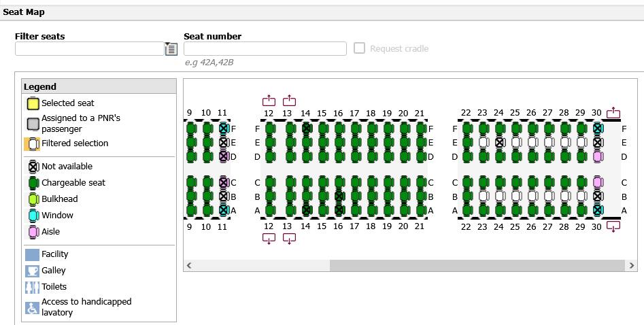The height and width of the screenshot is (325, 644).
Task: Select white seat 27B
Action: pos(549,196)
